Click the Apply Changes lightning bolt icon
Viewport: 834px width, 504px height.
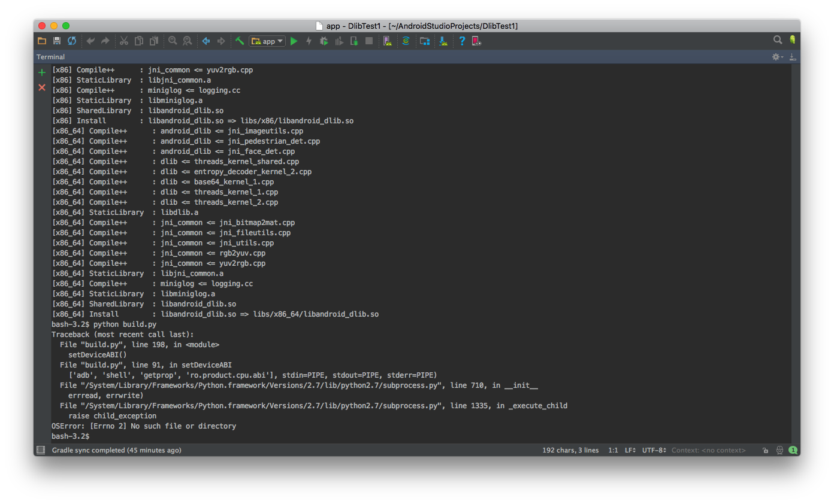pyautogui.click(x=309, y=41)
